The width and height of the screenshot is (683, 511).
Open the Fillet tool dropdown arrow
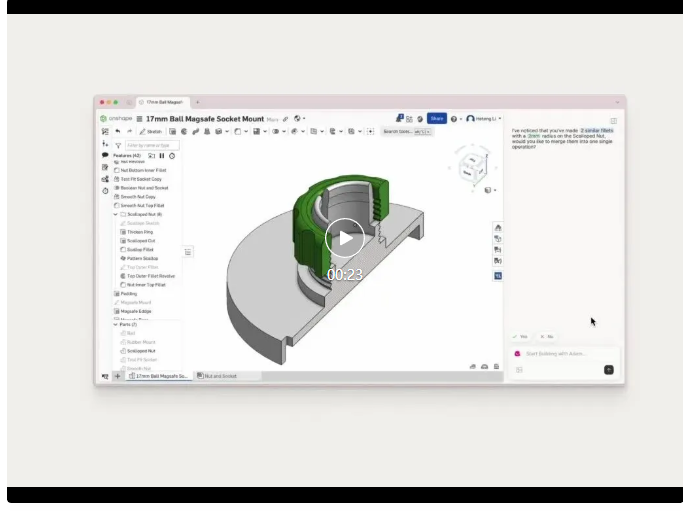pos(246,132)
